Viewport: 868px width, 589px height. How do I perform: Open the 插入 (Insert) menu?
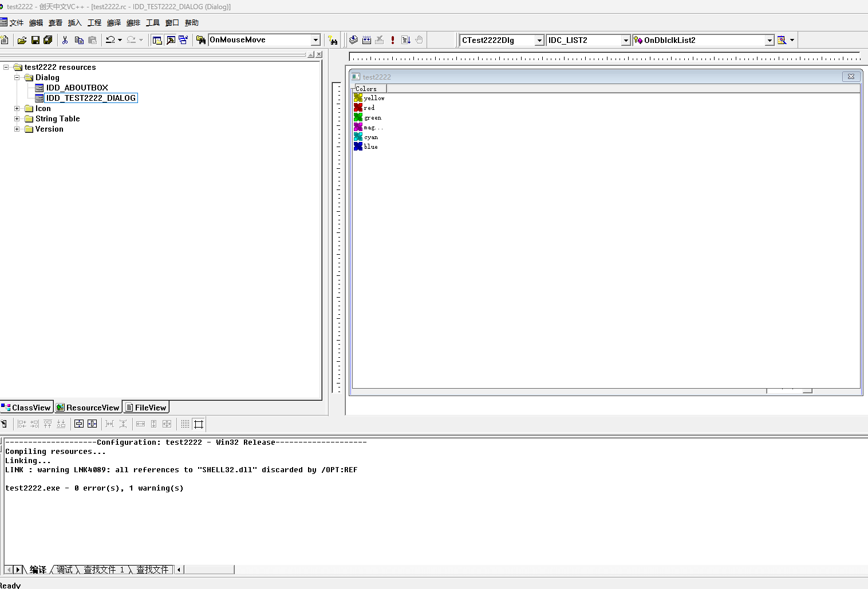[x=75, y=23]
